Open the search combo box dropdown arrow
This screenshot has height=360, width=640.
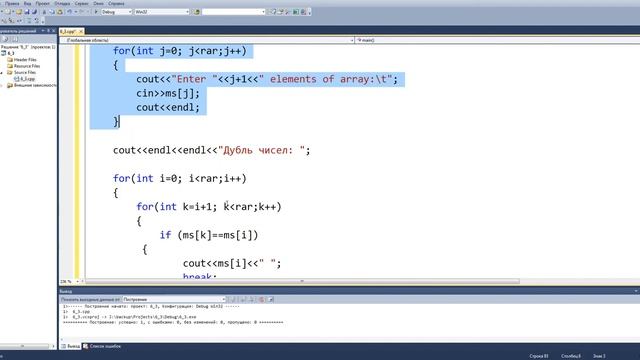point(263,12)
